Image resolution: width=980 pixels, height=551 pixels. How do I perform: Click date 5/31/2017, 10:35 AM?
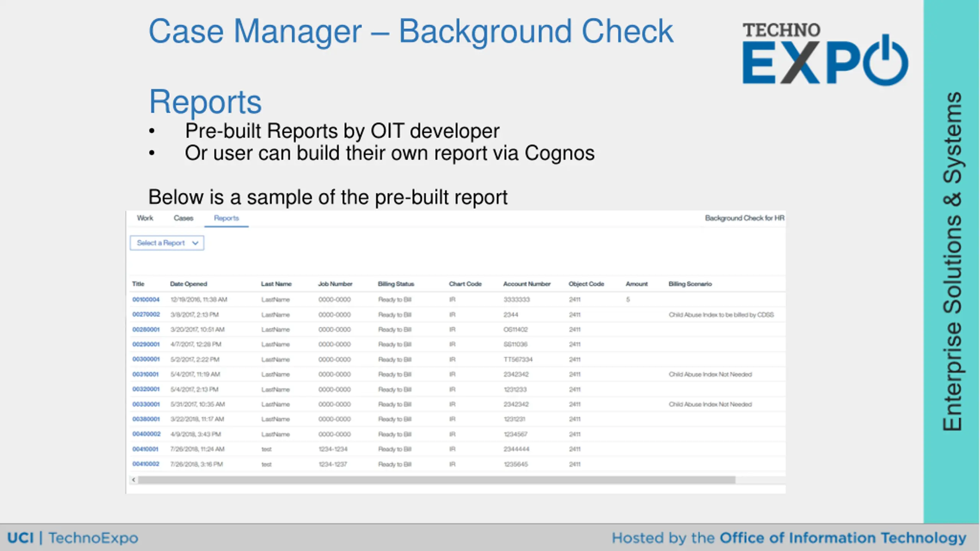pos(198,404)
